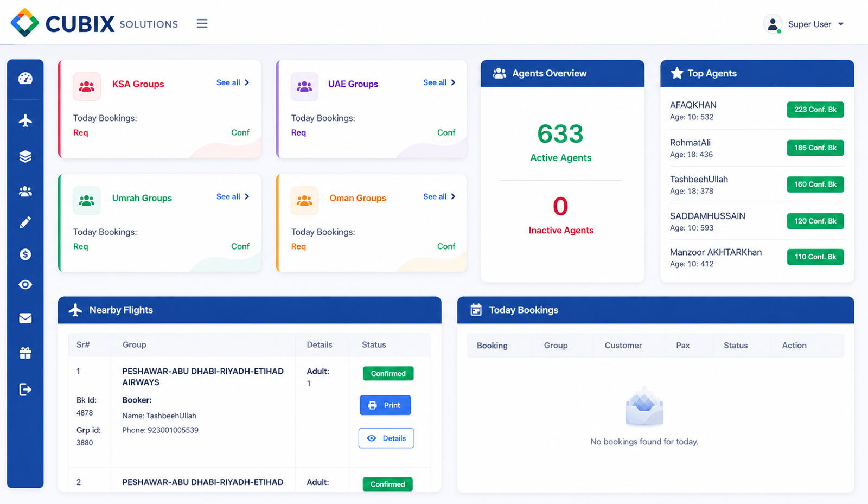
Task: Click the empty bookings envelope illustration
Action: click(x=644, y=406)
